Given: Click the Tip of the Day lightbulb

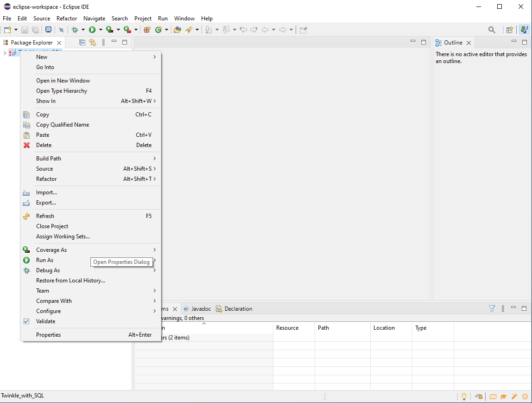Looking at the screenshot, I should tap(464, 396).
